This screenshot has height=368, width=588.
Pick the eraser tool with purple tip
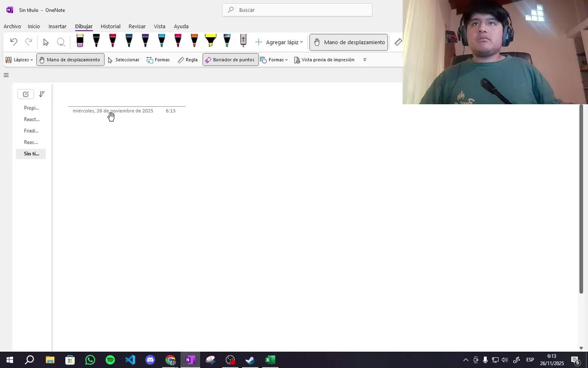[x=80, y=40]
